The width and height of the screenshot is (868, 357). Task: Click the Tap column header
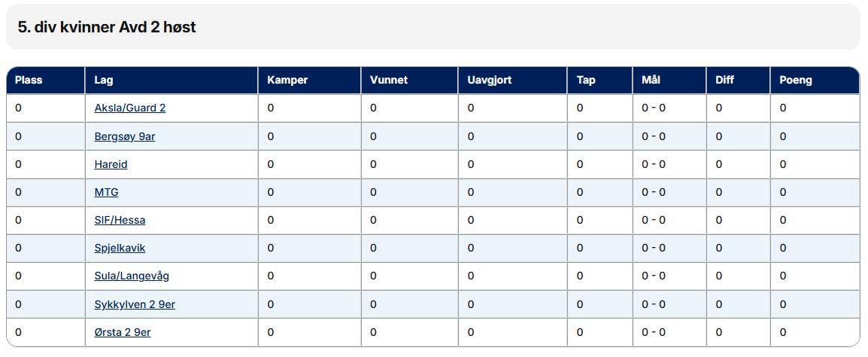click(586, 80)
